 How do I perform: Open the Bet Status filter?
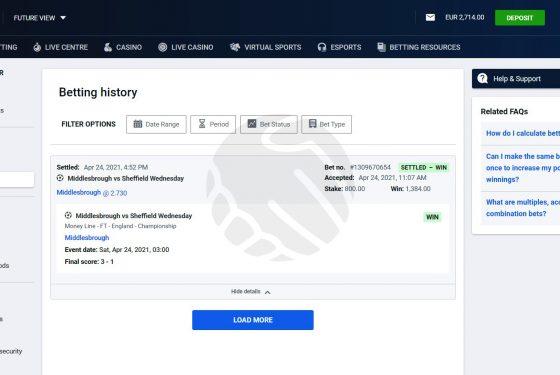tap(269, 124)
